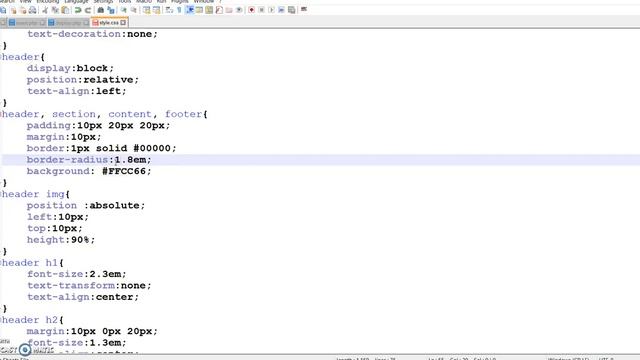The image size is (640, 360).
Task: Click the last dark toolbar icon
Action: (304, 9)
